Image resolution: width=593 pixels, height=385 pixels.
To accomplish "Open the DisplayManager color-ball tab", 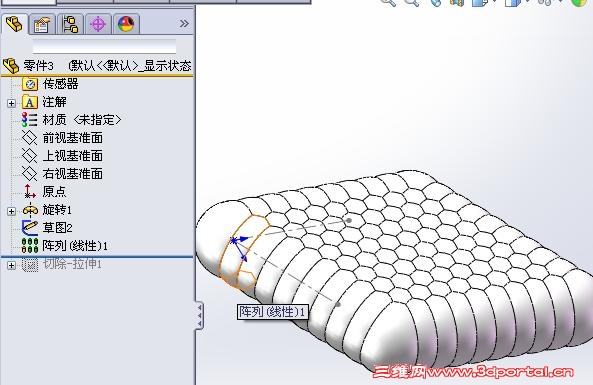I will tap(126, 25).
